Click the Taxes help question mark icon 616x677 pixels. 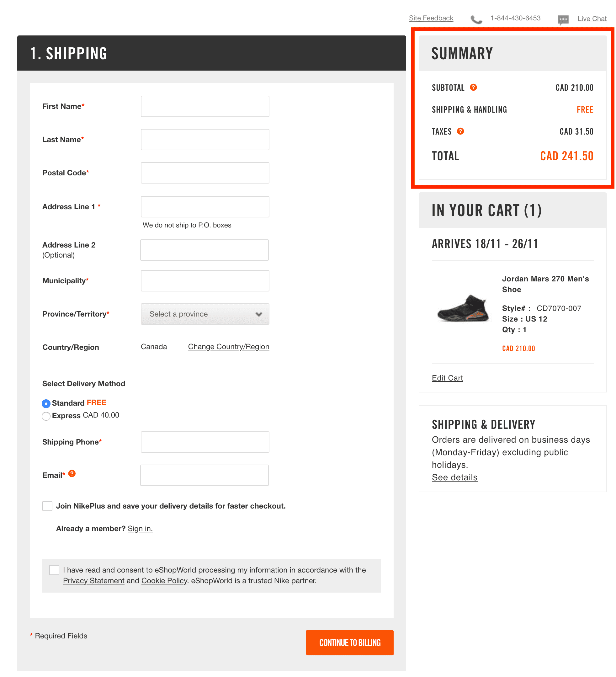click(462, 131)
